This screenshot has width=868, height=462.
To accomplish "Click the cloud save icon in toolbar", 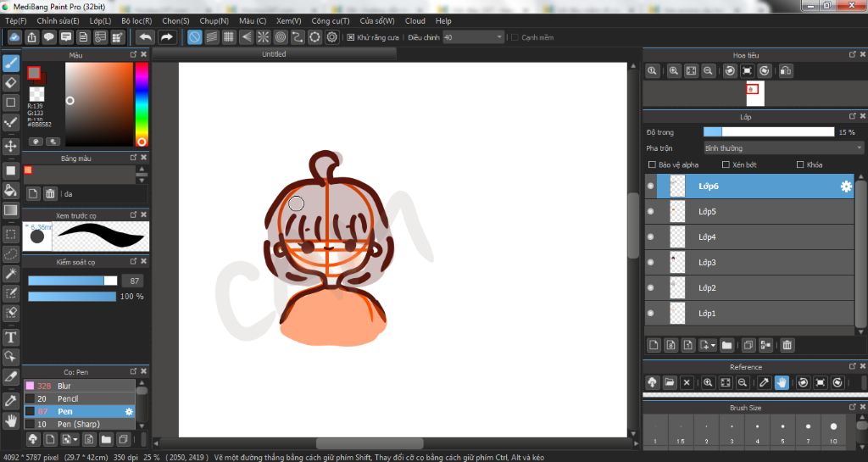I will tap(14, 37).
